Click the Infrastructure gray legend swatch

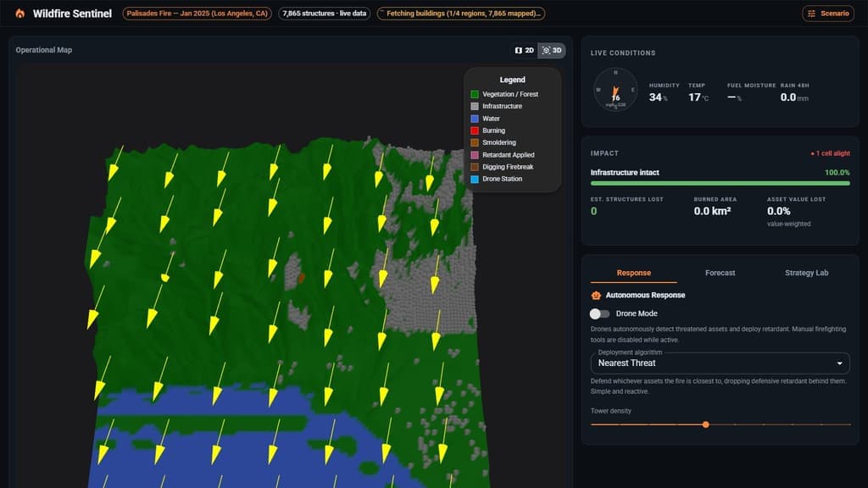(475, 106)
